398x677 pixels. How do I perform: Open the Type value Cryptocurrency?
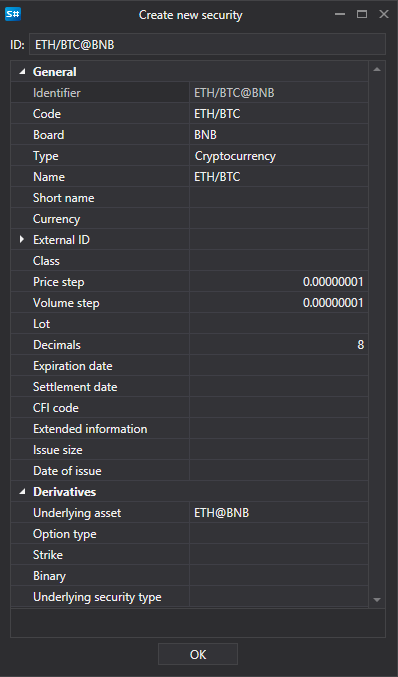click(x=279, y=156)
